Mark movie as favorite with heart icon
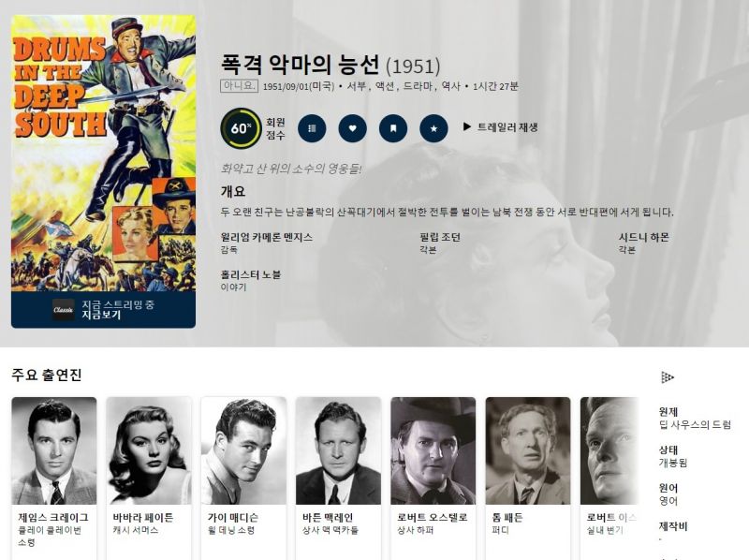Viewport: 749px width, 560px height. click(353, 128)
